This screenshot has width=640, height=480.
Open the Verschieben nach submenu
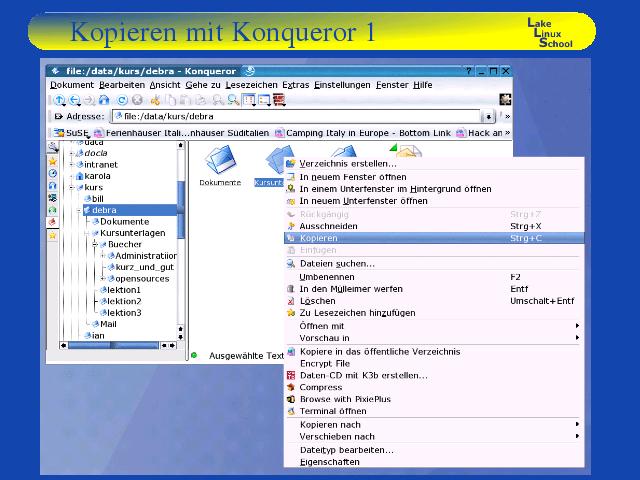click(x=434, y=436)
